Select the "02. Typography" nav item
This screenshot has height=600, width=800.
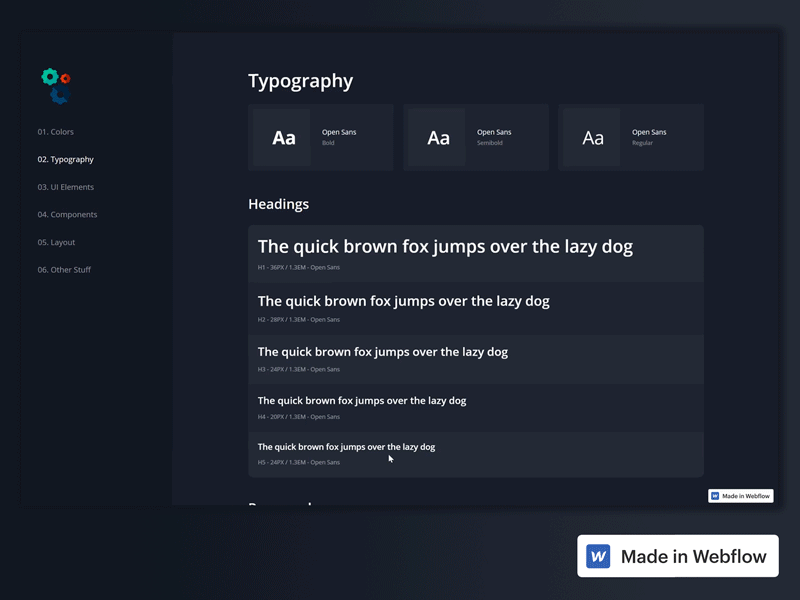coord(64,158)
